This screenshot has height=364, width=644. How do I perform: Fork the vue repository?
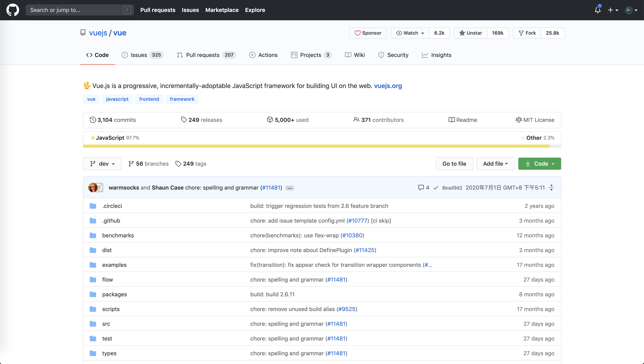click(x=527, y=33)
